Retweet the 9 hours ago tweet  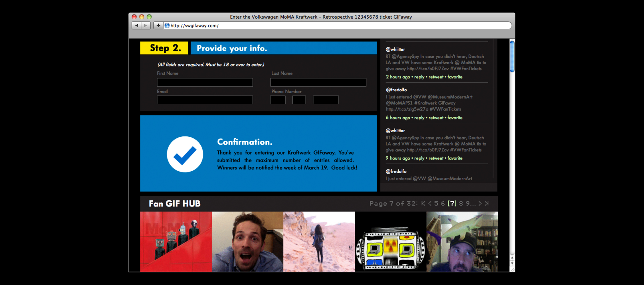436,158
